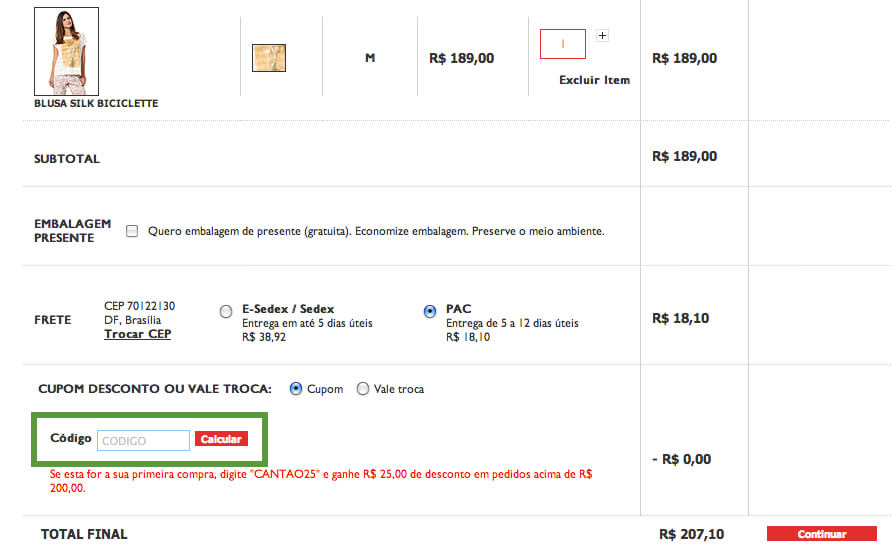Choose E-Sedex / Sedex shipping option
The image size is (893, 559).
(x=226, y=312)
